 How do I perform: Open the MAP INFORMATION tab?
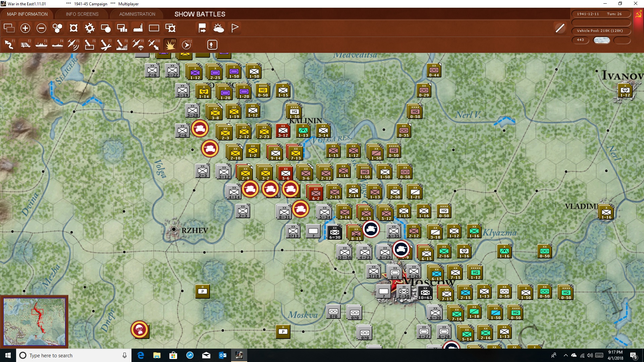tap(27, 14)
